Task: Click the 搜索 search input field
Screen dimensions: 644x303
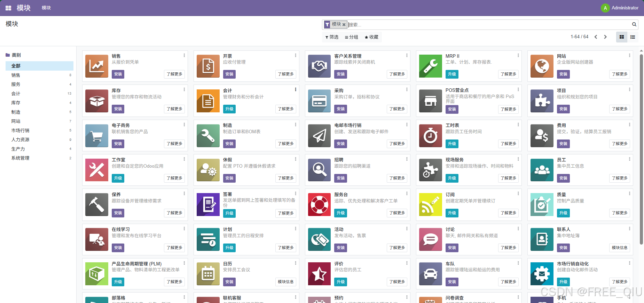Action: coord(489,25)
